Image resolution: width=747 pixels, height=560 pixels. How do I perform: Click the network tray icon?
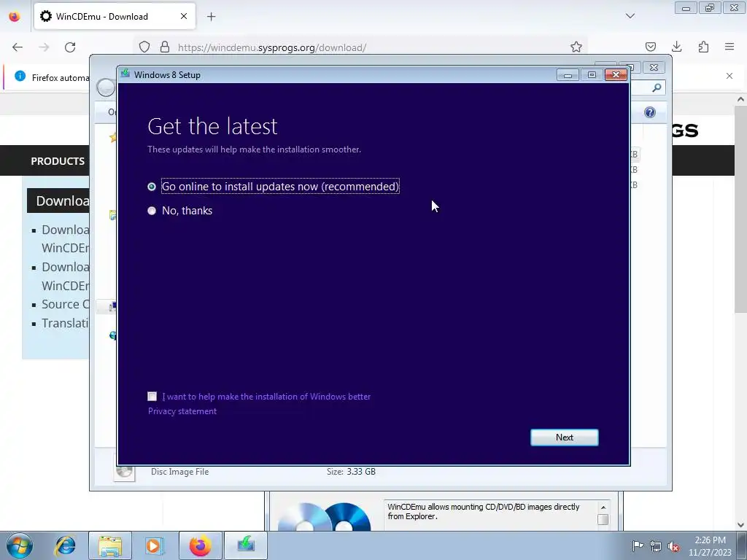tap(656, 547)
